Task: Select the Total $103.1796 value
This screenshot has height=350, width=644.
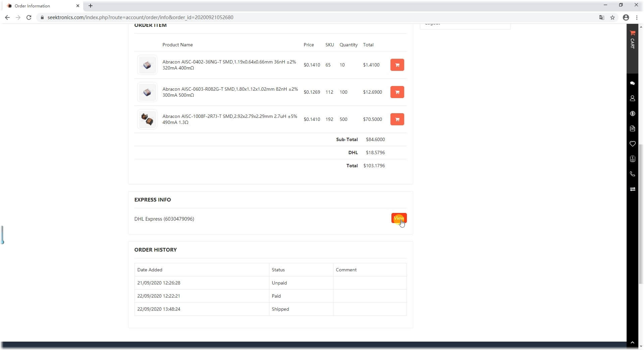Action: tap(374, 166)
